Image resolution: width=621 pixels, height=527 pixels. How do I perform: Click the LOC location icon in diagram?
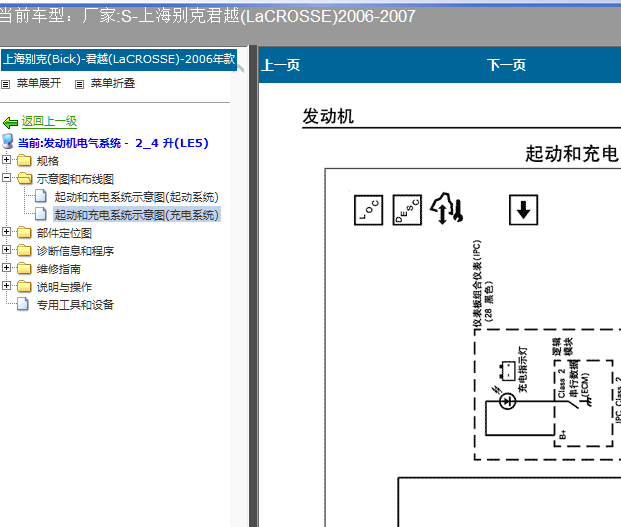[x=368, y=210]
